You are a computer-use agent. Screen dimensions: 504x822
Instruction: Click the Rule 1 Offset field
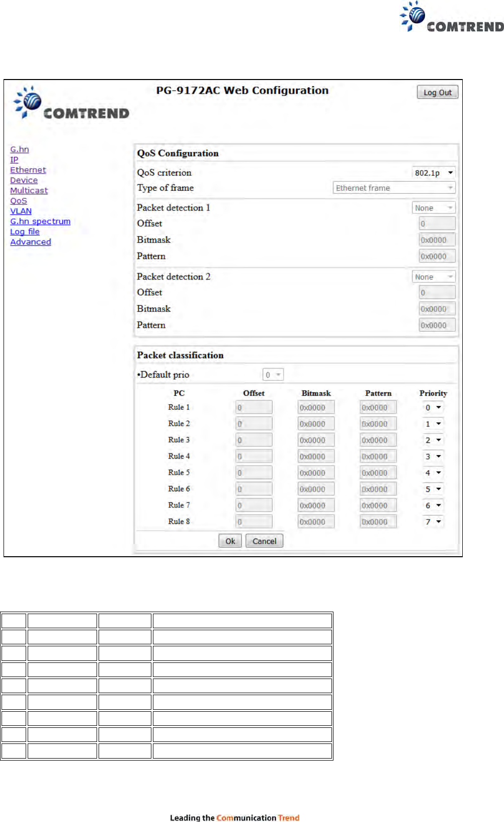[254, 407]
